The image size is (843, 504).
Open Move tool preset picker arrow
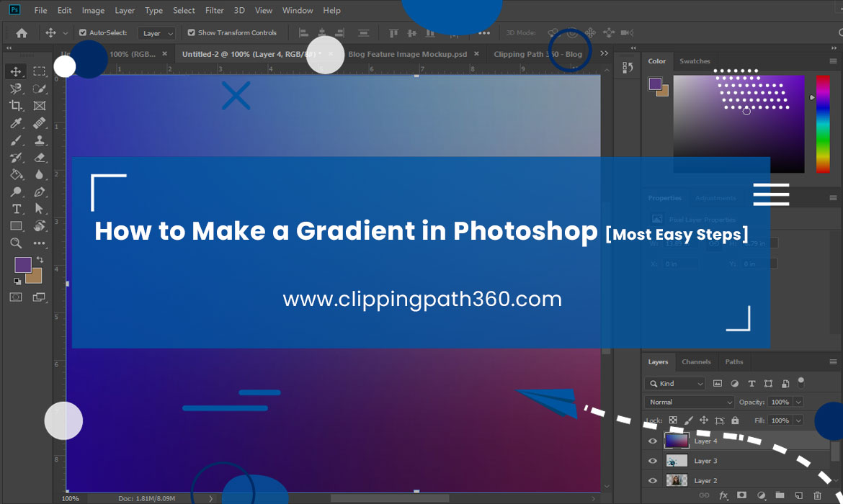click(65, 33)
